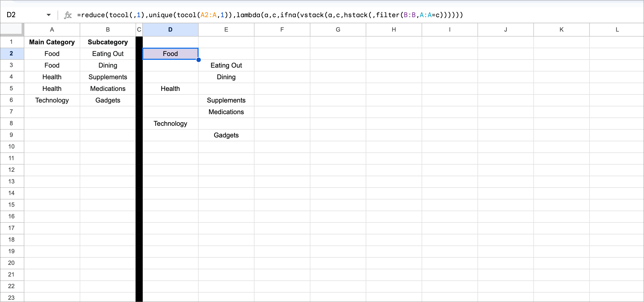Viewport: 644px width, 302px height.
Task: Select row 12 header
Action: point(11,170)
